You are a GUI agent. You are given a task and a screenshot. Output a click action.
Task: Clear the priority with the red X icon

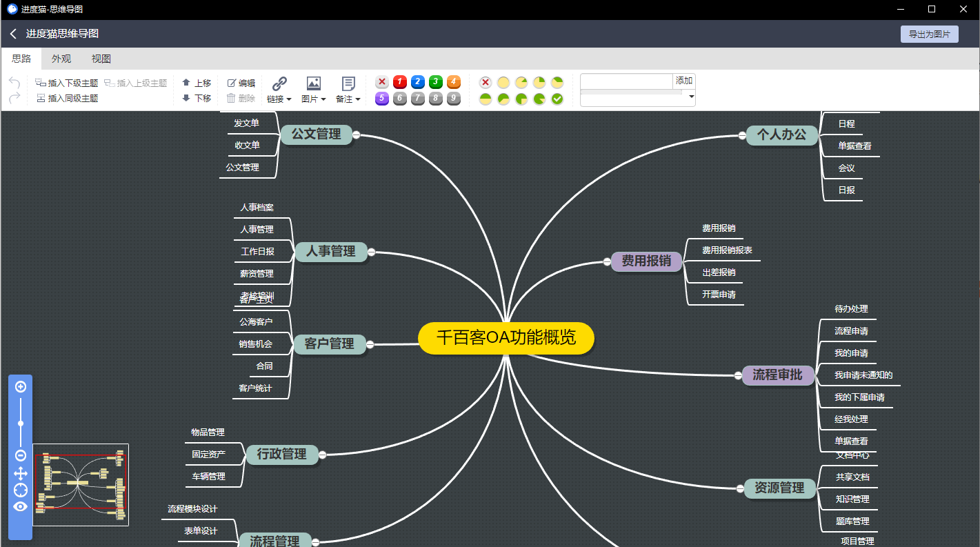pyautogui.click(x=382, y=82)
